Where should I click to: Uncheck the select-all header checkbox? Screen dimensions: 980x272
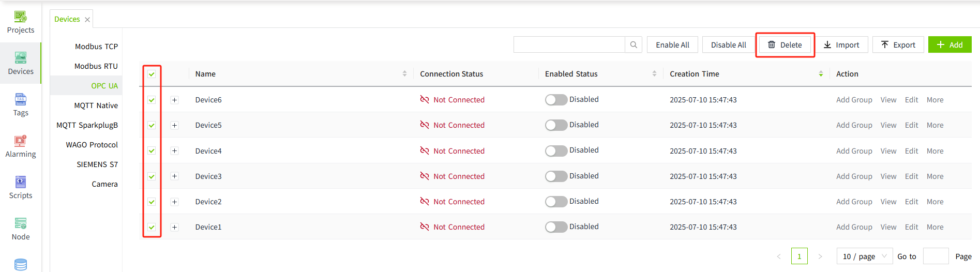(x=152, y=74)
